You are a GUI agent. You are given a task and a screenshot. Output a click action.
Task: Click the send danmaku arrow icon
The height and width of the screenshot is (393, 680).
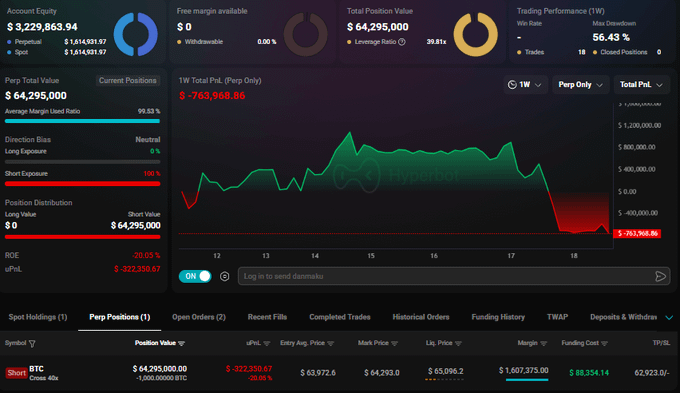pos(660,276)
